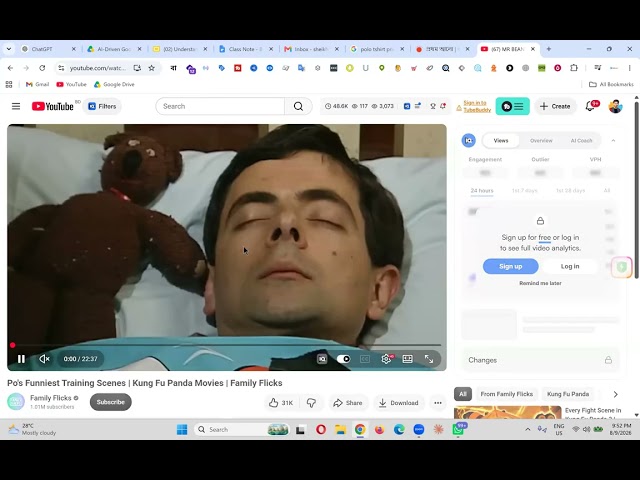Viewport: 640px width, 480px height.
Task: Open the vidIQ Filters button
Action: point(102,107)
